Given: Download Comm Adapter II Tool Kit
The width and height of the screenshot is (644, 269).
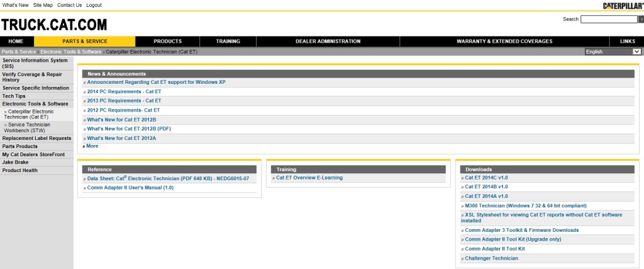Looking at the screenshot, I should pos(495,249).
